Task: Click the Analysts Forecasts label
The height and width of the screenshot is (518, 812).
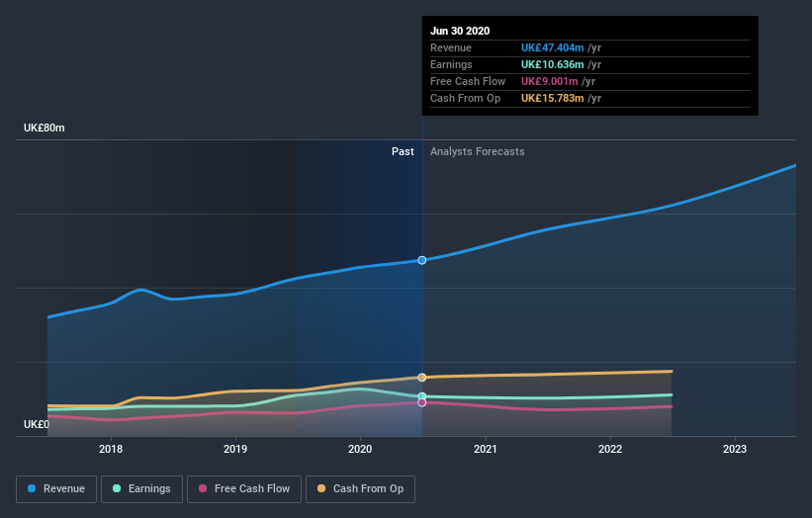Action: pos(478,151)
